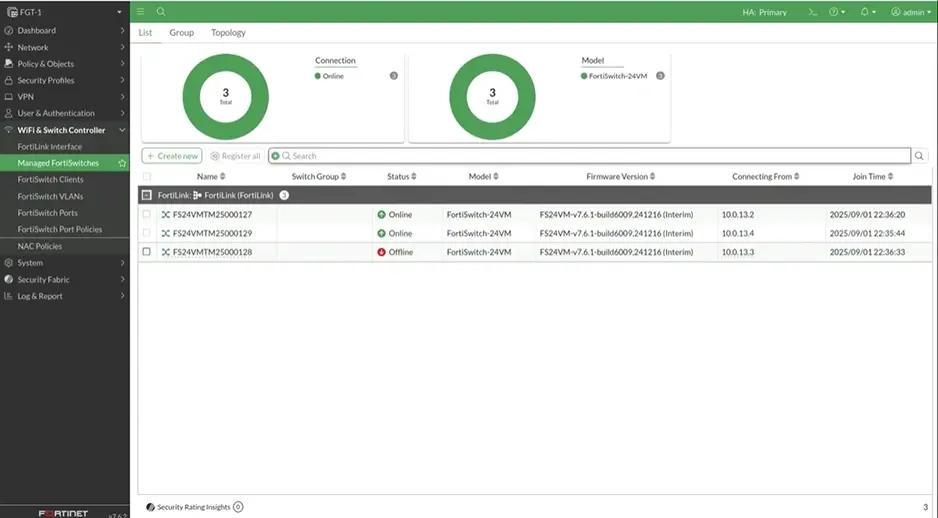Viewport: 938px width, 518px height.
Task: Check the box for FS24VMTM25000127
Action: pyautogui.click(x=147, y=214)
